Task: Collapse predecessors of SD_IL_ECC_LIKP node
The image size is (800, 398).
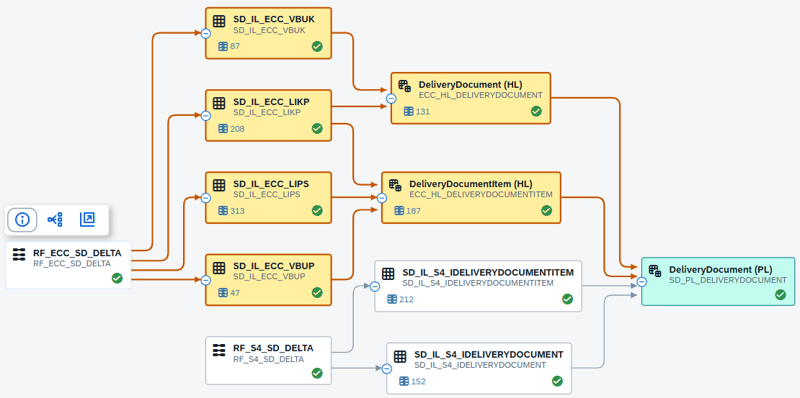Action: click(206, 116)
